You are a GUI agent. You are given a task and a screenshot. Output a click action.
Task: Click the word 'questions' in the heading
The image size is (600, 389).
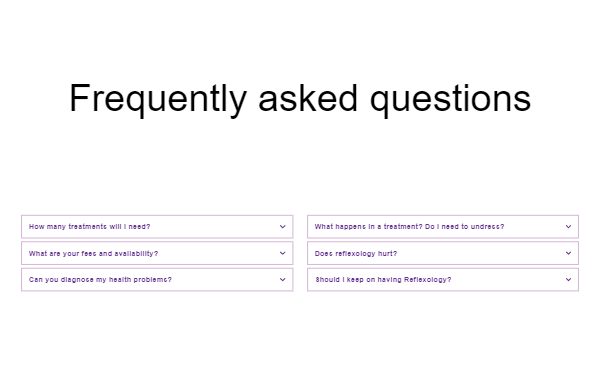coord(450,99)
